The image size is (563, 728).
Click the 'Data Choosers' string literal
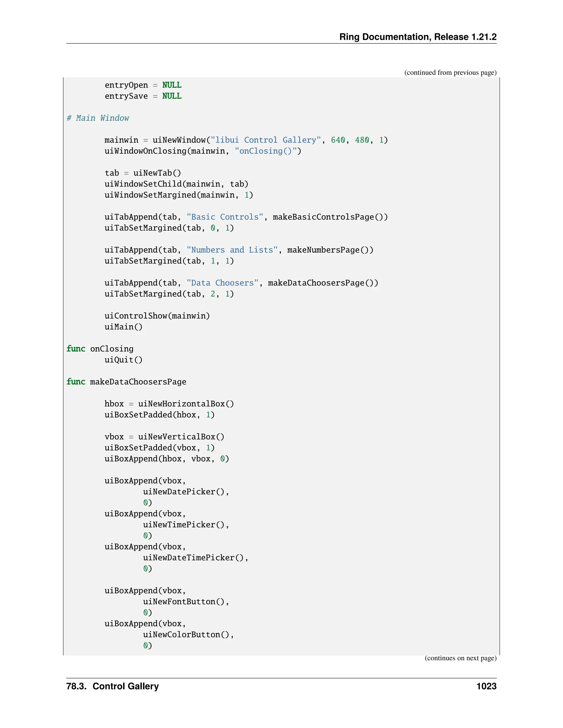tap(222, 283)
